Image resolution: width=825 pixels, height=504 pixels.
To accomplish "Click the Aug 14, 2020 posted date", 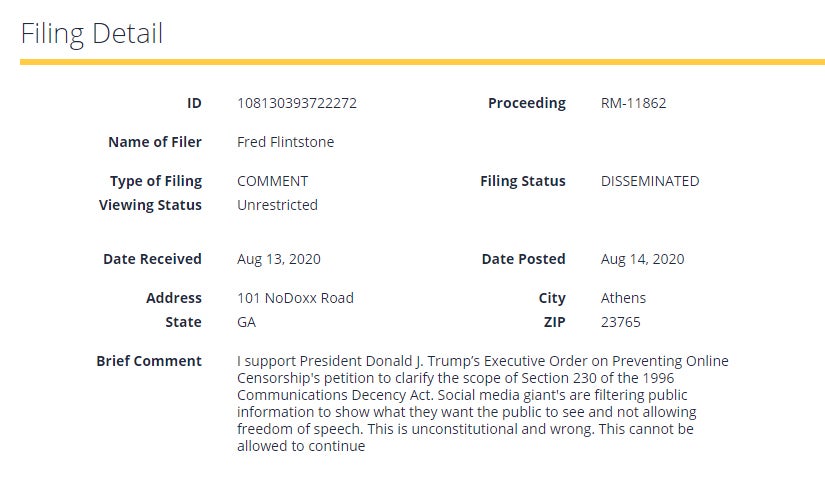I will click(642, 259).
